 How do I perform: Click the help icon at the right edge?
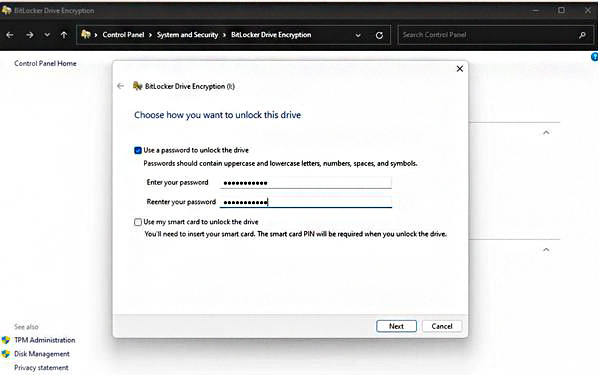[595, 57]
